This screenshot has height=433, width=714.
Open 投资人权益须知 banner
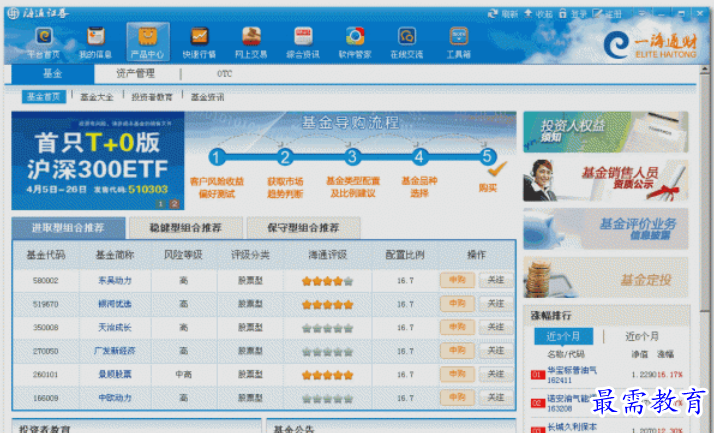click(606, 132)
